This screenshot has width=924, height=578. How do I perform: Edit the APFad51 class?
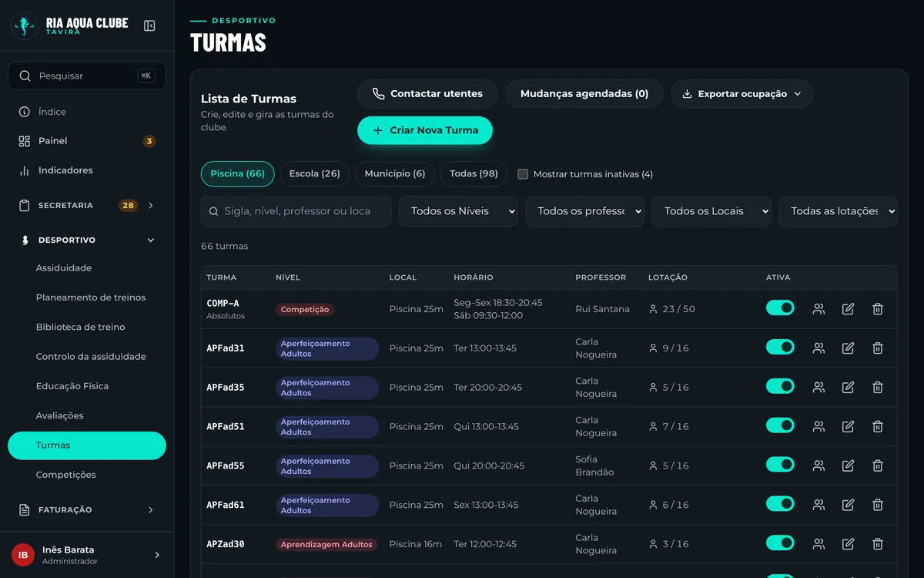[848, 426]
